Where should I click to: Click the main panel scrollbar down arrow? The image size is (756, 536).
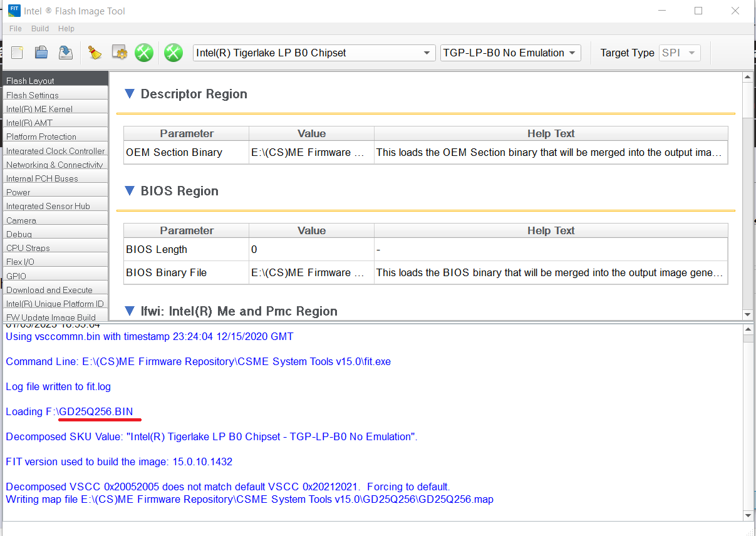click(x=747, y=314)
